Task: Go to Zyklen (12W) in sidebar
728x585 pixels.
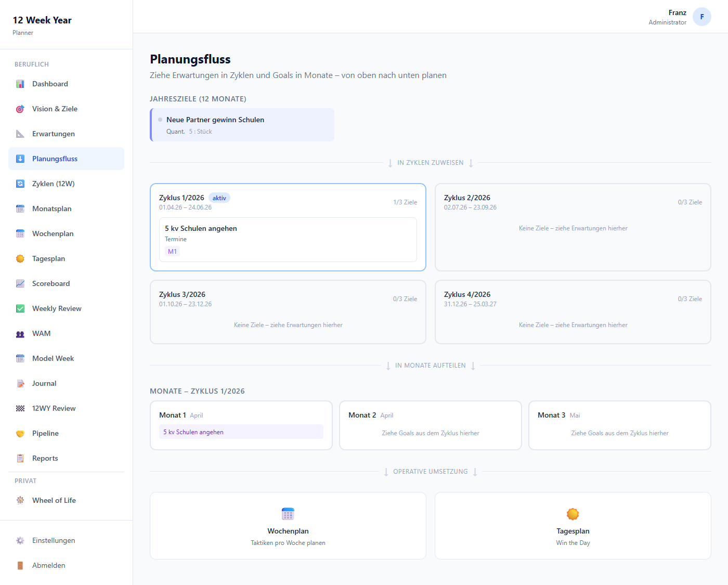Action: [53, 184]
